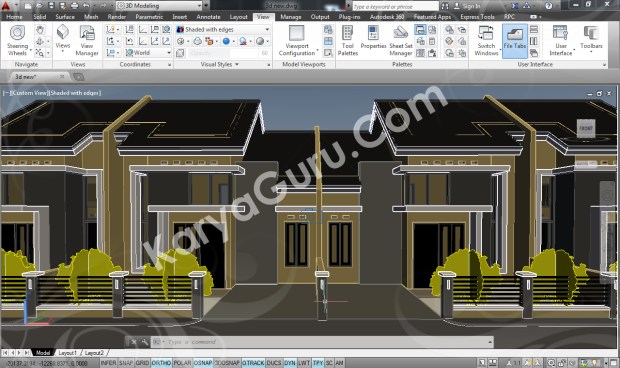Click the Plot printer icon

pyautogui.click(x=74, y=6)
